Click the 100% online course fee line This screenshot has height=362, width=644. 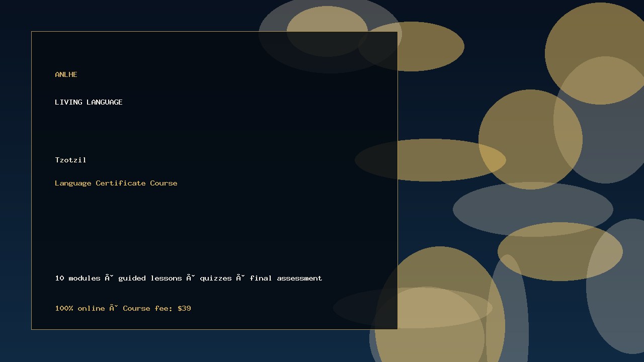point(123,308)
